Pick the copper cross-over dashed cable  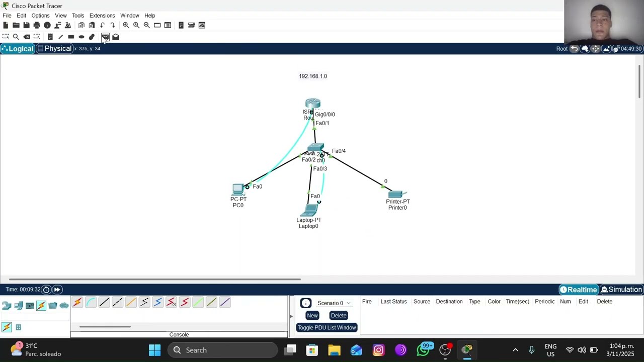pos(117,302)
